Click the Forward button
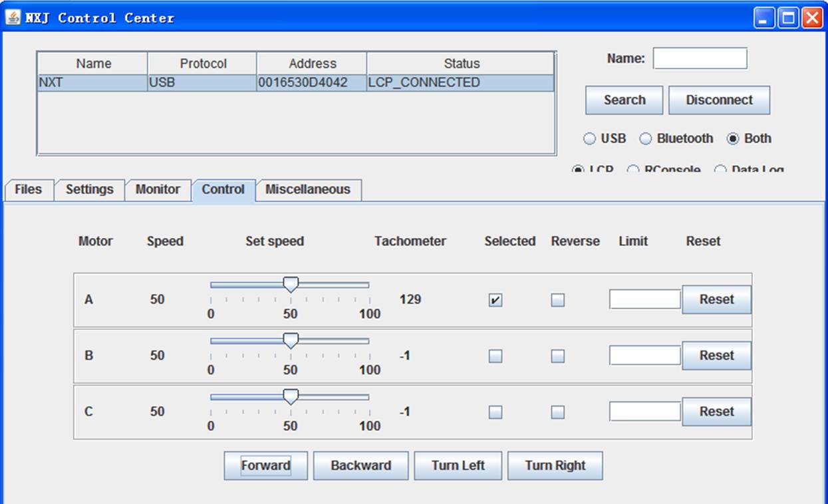Image resolution: width=828 pixels, height=504 pixels. [x=266, y=465]
